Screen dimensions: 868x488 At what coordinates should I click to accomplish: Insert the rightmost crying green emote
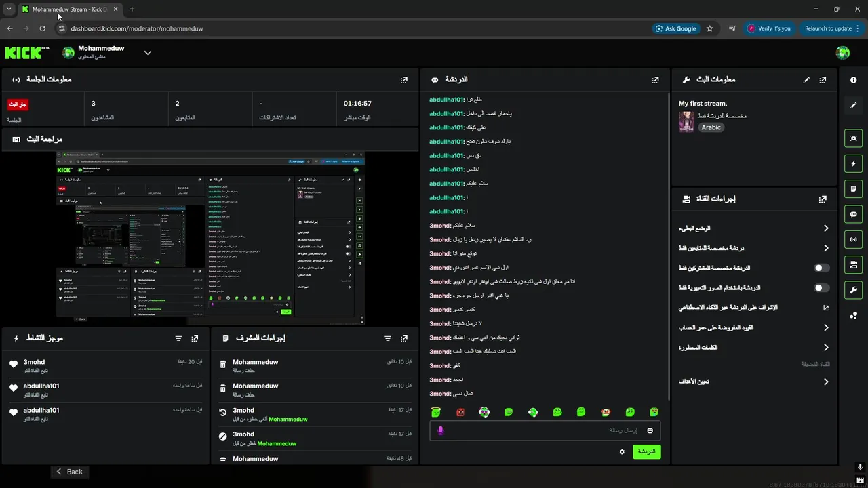pos(654,412)
